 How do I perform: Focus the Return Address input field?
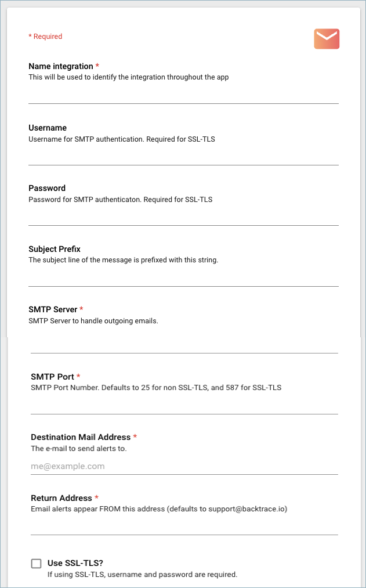[183, 526]
